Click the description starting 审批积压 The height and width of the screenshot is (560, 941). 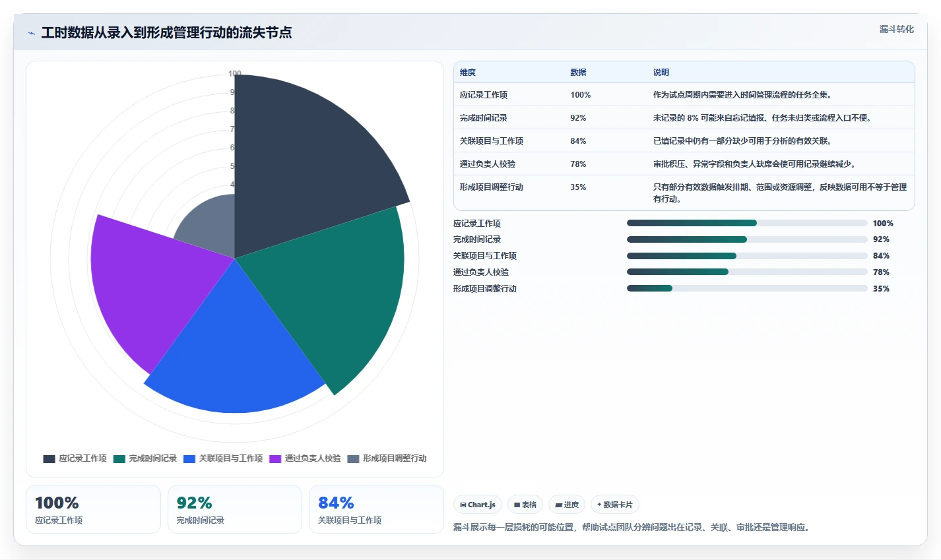pos(755,164)
